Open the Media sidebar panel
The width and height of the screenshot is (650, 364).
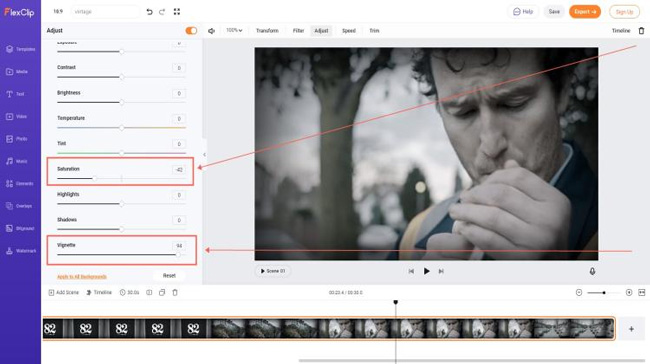click(x=17, y=72)
